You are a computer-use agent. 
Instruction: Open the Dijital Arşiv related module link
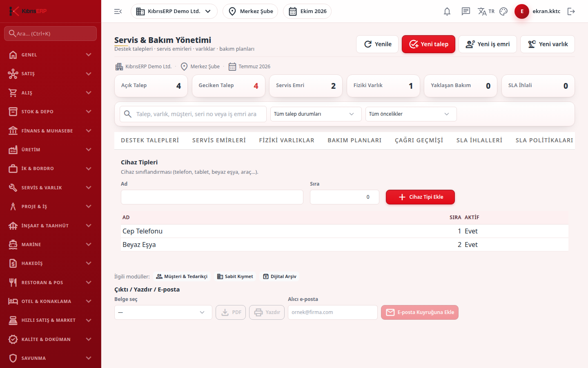280,276
